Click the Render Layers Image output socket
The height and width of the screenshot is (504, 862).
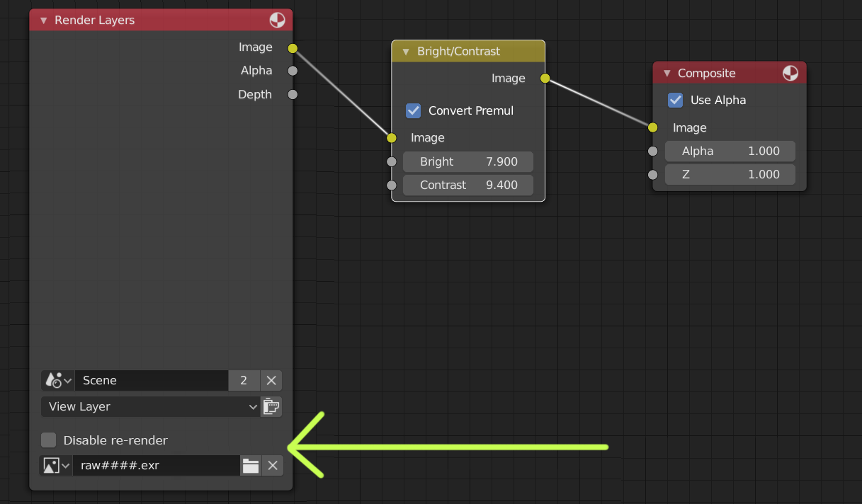pyautogui.click(x=293, y=48)
